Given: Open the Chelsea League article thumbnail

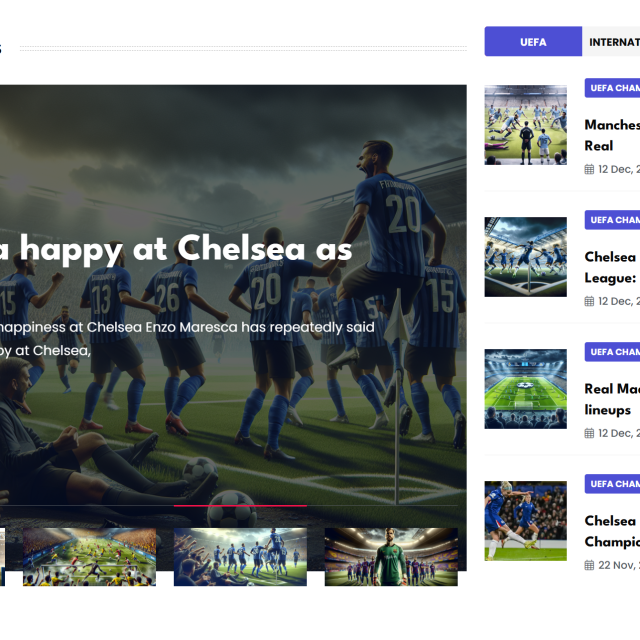Looking at the screenshot, I should [x=525, y=257].
